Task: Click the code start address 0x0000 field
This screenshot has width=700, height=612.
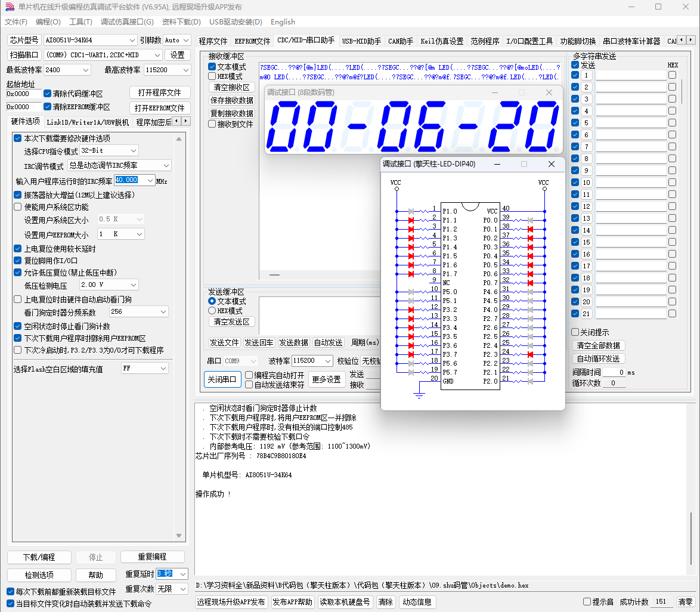Action: (24, 94)
